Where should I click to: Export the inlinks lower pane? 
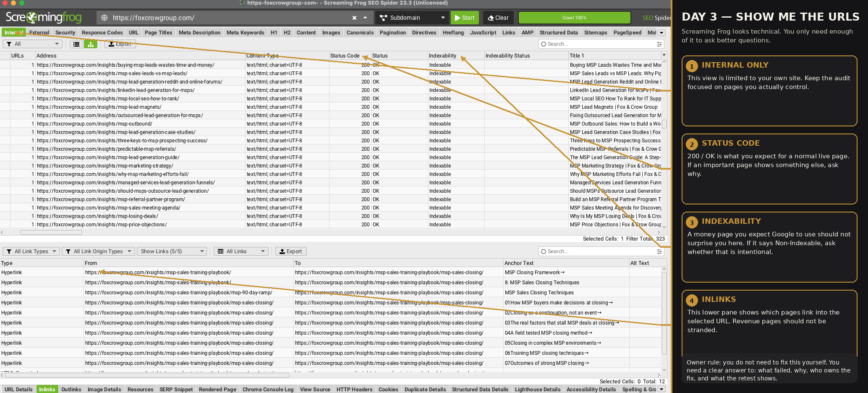click(291, 252)
